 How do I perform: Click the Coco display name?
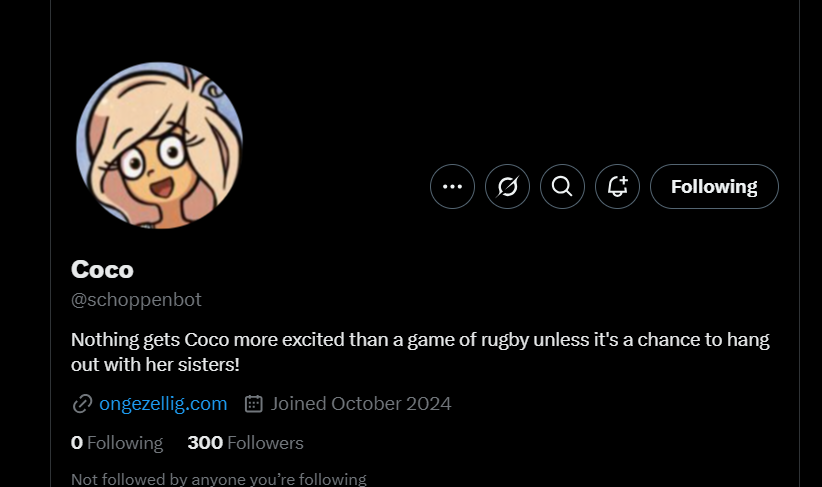click(102, 269)
